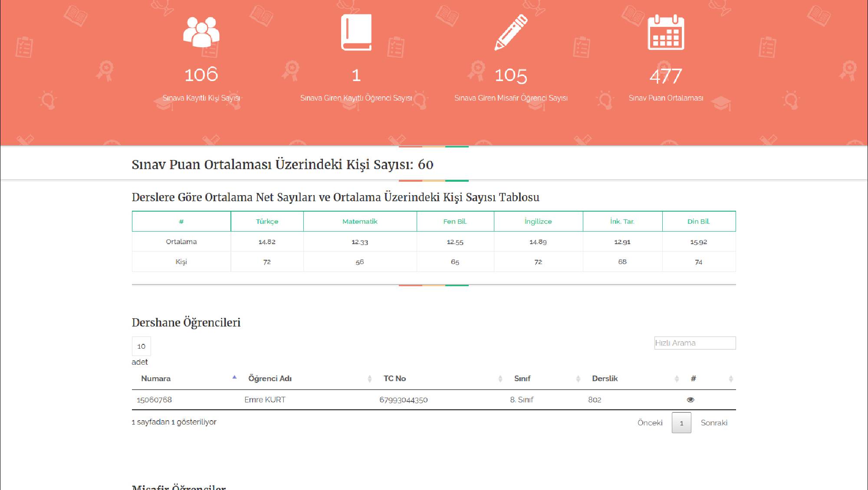View details eye icon for Emre KURT

coord(690,400)
